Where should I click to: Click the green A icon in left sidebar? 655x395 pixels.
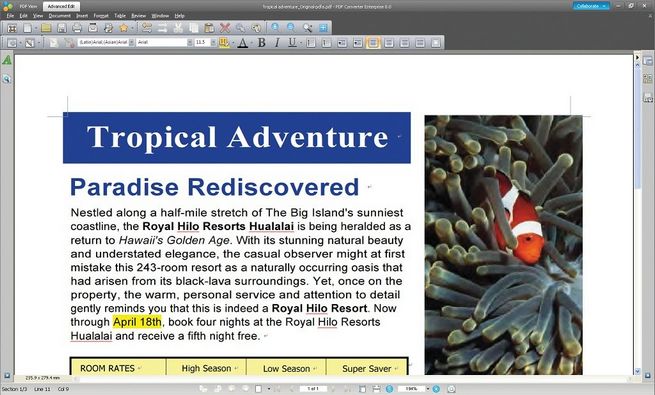pyautogui.click(x=7, y=61)
